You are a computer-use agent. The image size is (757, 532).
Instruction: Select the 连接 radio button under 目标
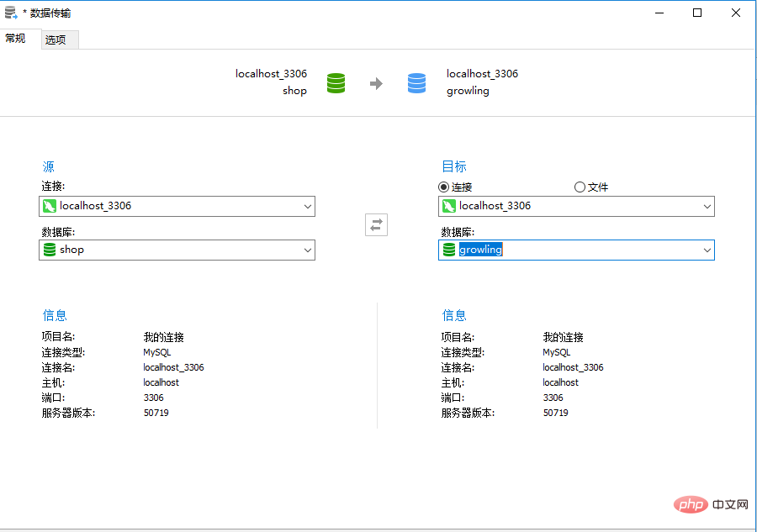tap(443, 187)
